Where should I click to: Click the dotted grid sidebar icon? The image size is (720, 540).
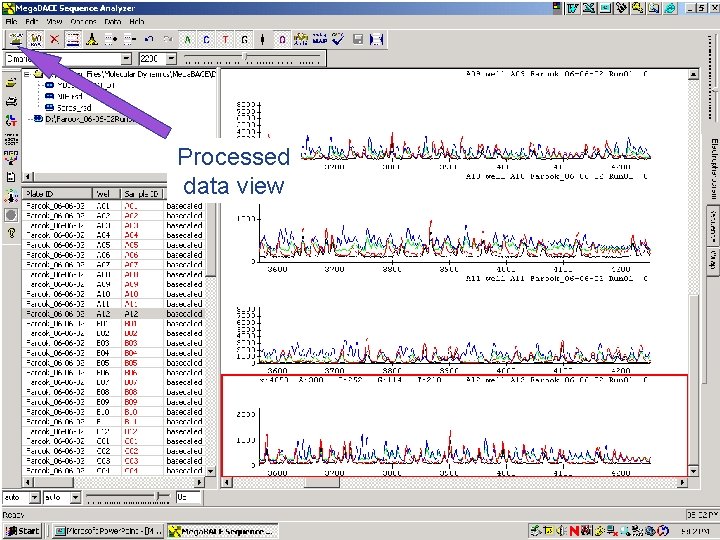(x=11, y=139)
